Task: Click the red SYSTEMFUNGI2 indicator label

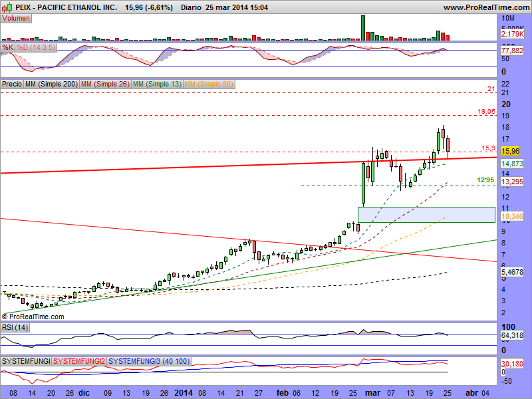Action: pos(79,361)
